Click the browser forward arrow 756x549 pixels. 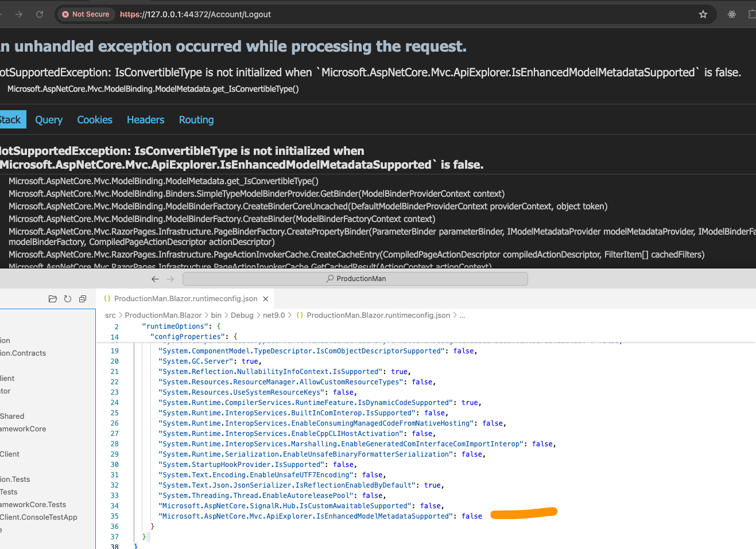pyautogui.click(x=19, y=14)
